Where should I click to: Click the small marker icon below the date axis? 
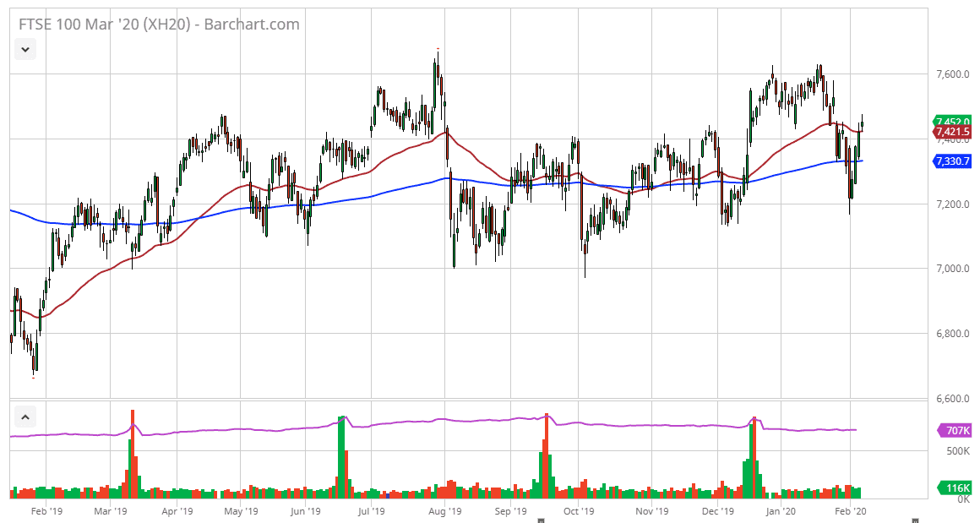pyautogui.click(x=542, y=521)
